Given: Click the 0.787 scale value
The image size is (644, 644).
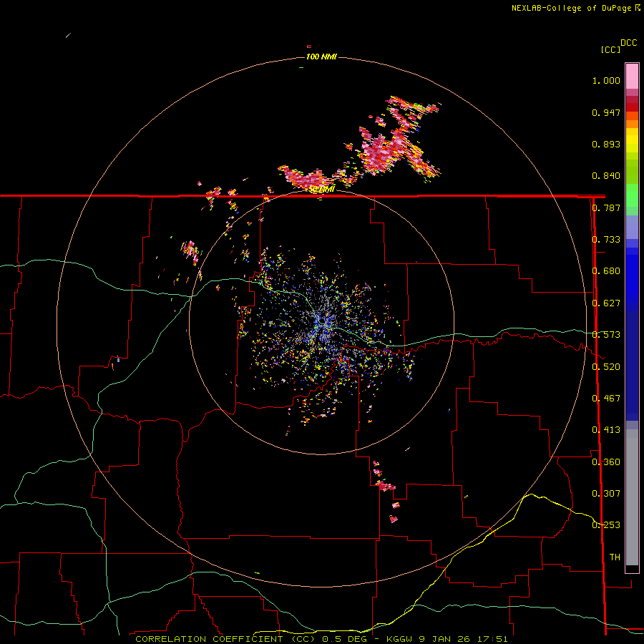Looking at the screenshot, I should click(x=606, y=208).
